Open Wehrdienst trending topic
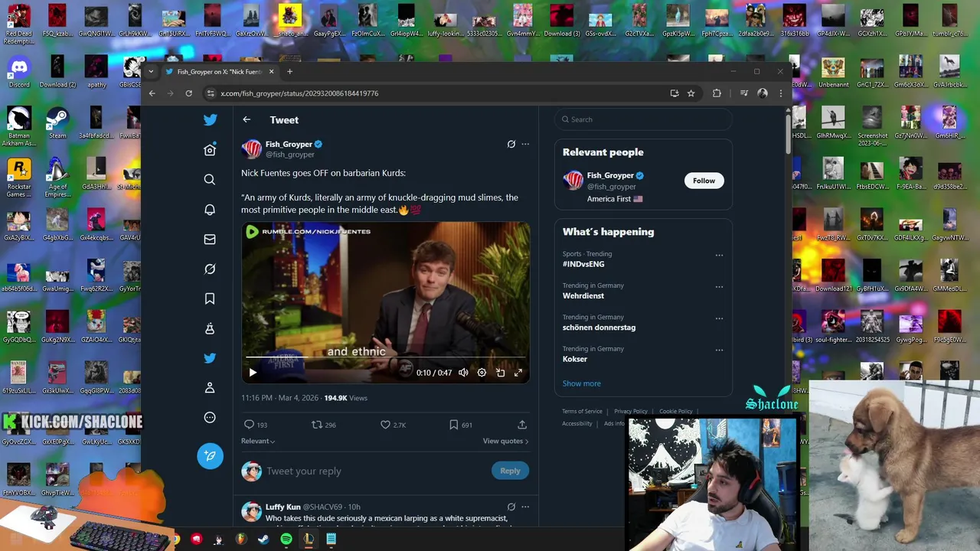Viewport: 980px width, 551px height. pyautogui.click(x=583, y=295)
